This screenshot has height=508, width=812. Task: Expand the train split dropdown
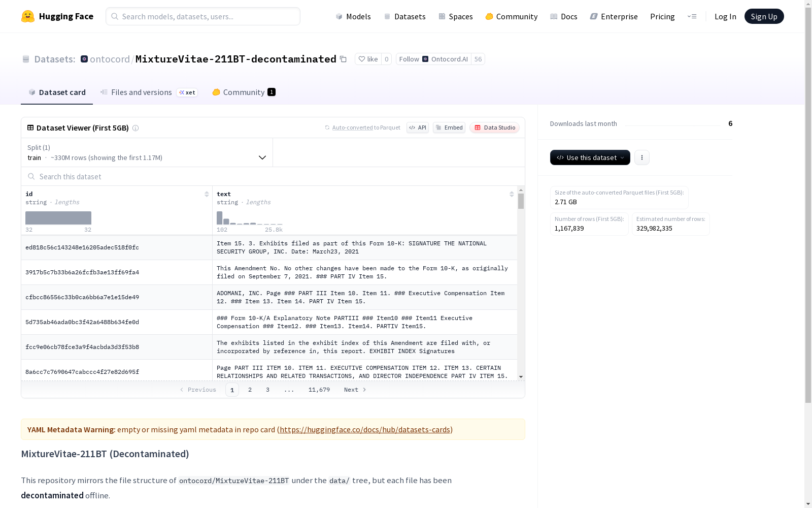(147, 152)
